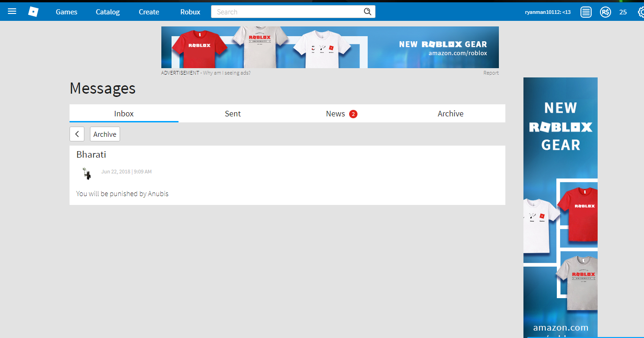Click the sender's avatar thumbnail
This screenshot has height=338, width=644.
click(86, 173)
